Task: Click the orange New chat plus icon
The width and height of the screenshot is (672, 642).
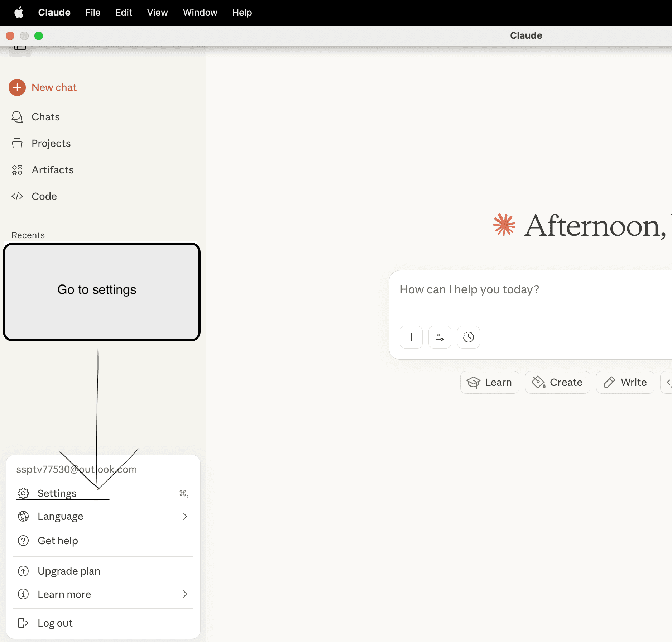Action: click(x=17, y=87)
